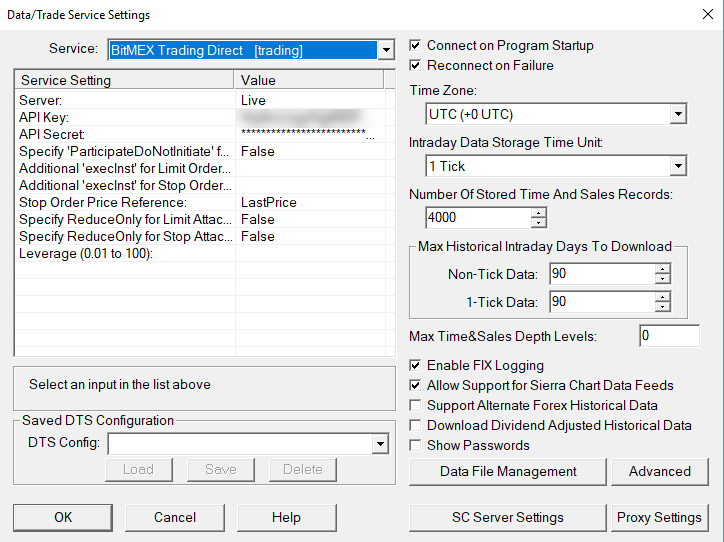Expand the Time Zone dropdown
Image resolution: width=724 pixels, height=542 pixels.
tap(678, 114)
